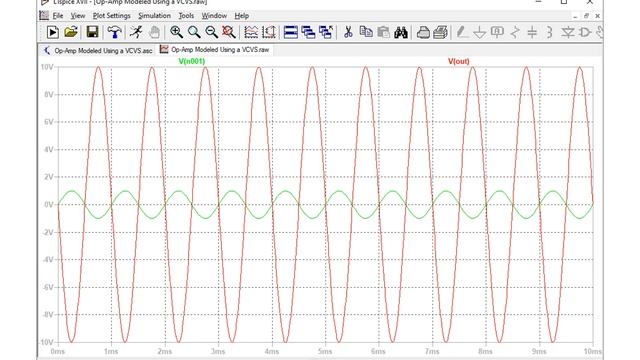This screenshot has height=360, width=640.
Task: Click the Print icon
Action: click(440, 32)
